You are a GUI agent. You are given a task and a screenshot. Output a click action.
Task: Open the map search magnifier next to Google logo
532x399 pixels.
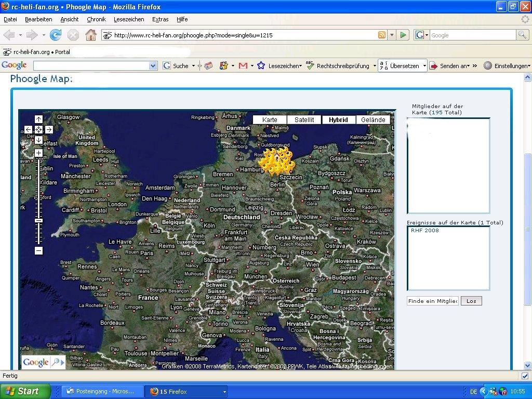click(58, 362)
